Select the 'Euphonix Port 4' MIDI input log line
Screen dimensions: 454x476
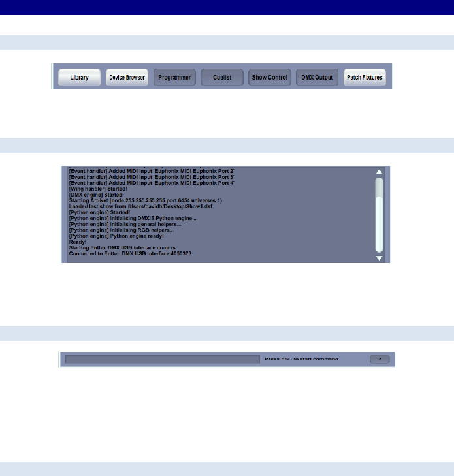point(152,183)
